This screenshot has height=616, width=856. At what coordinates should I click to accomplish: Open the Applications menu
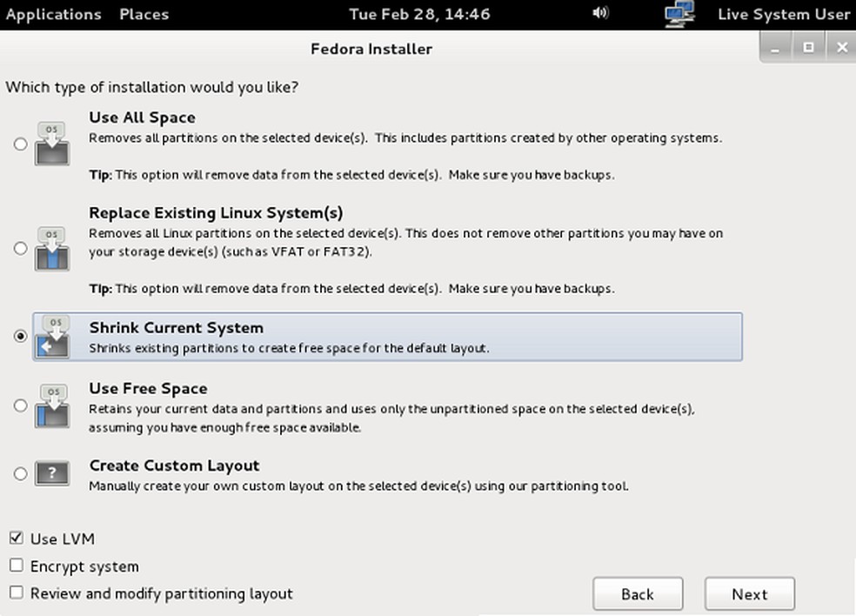click(53, 14)
